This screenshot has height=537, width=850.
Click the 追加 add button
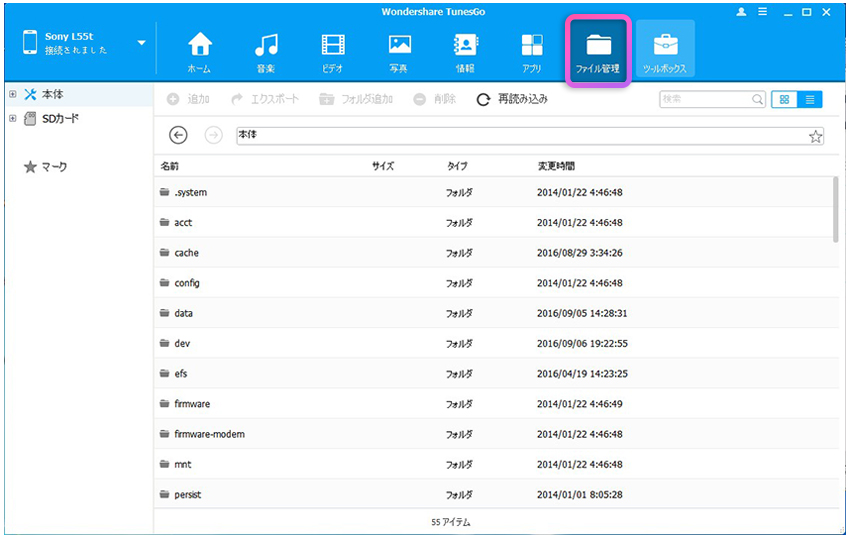(188, 99)
